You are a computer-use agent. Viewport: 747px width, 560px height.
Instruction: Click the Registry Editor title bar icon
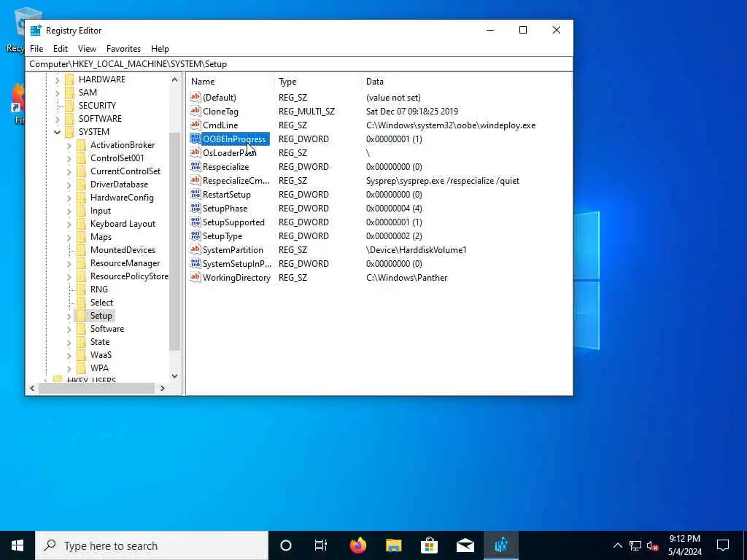point(36,31)
